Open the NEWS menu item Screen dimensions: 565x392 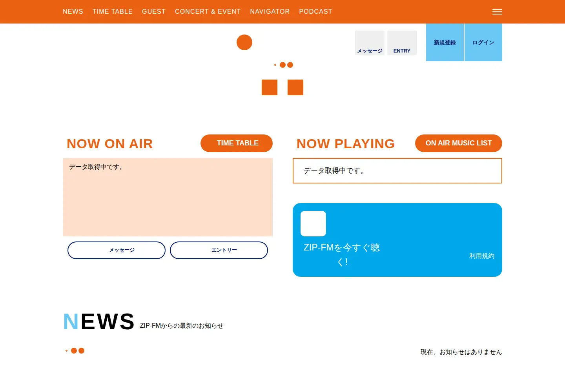[73, 12]
